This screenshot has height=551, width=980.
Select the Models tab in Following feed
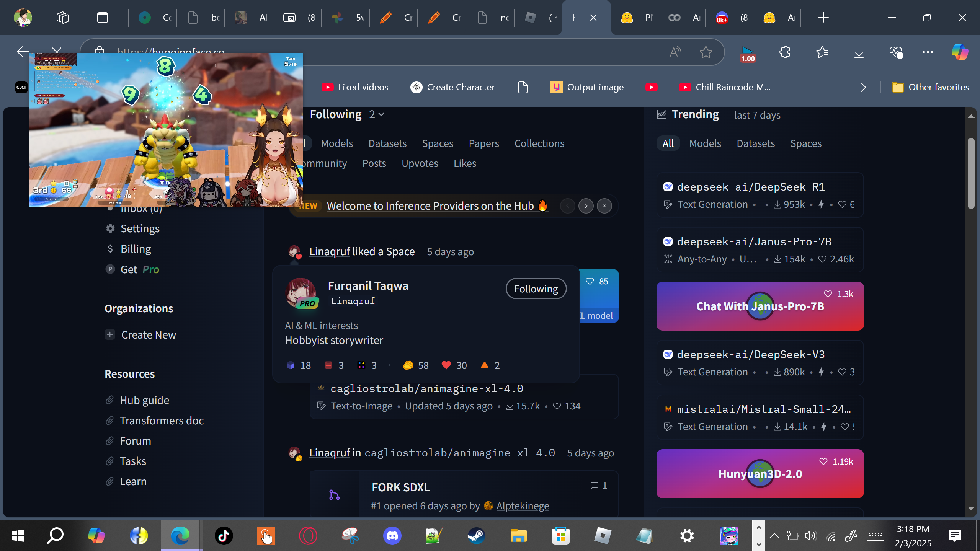[337, 143]
